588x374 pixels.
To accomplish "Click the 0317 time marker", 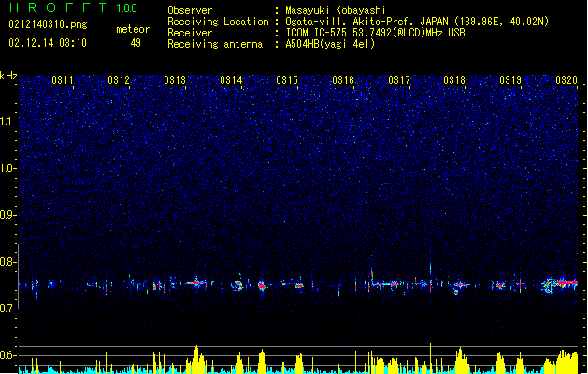I will pos(399,80).
